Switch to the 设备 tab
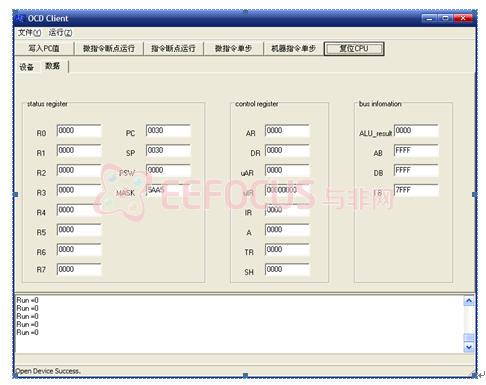Image resolution: width=486 pixels, height=385 pixels. (x=26, y=67)
